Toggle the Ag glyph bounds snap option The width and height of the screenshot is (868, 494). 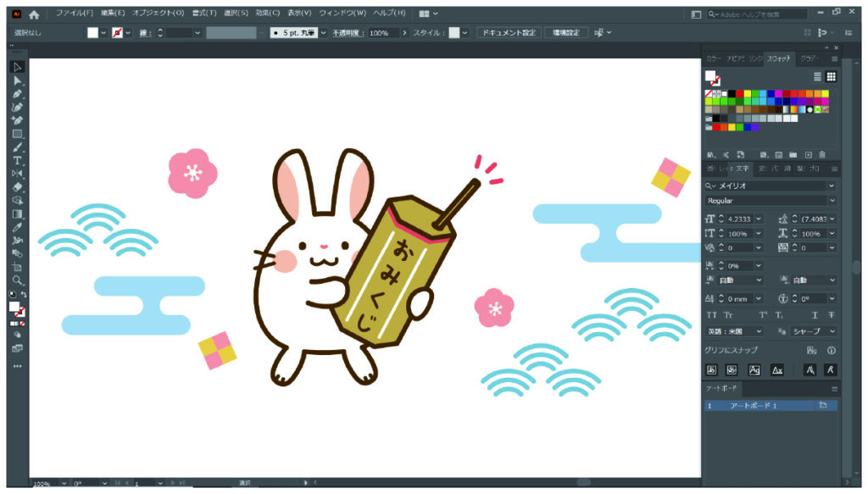[754, 370]
